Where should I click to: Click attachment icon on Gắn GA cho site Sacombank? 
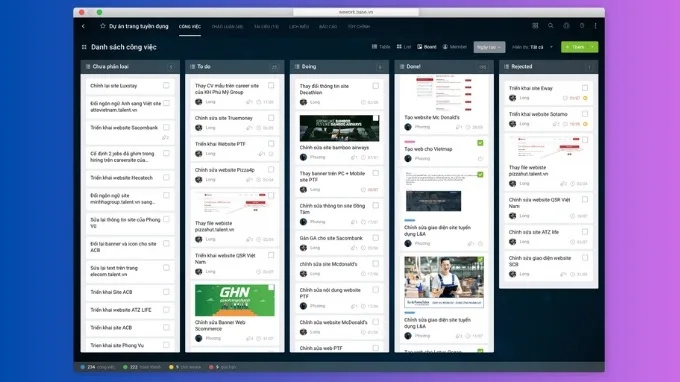point(354,248)
